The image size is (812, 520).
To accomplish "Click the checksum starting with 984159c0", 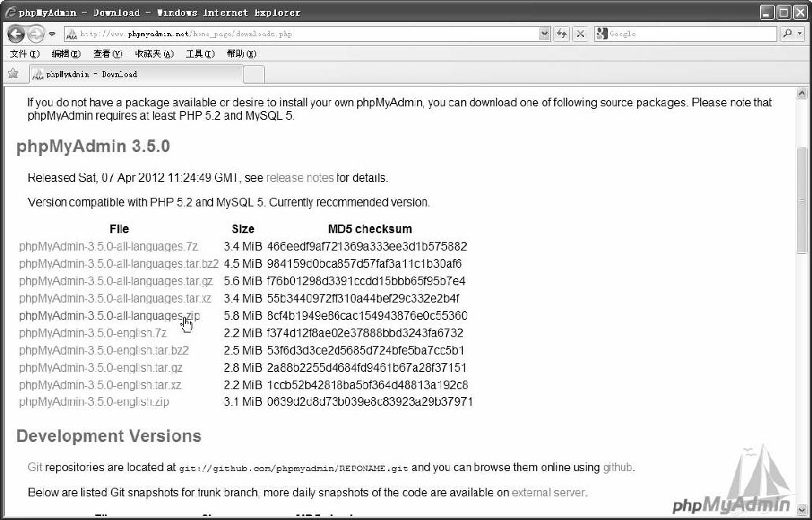I will [x=364, y=264].
